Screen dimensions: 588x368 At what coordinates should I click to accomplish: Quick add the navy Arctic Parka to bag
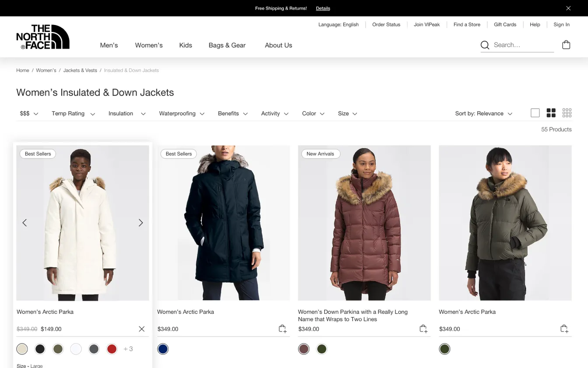coord(283,329)
